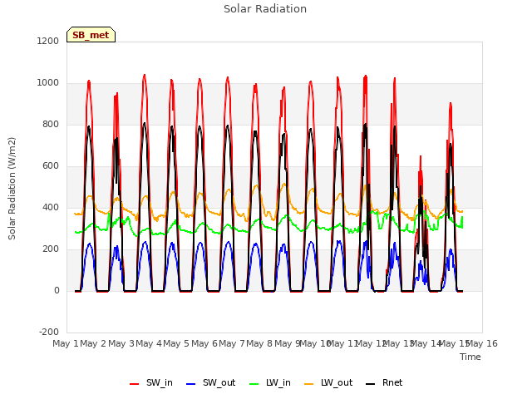Click the black Rnet legend swatch
The height and width of the screenshot is (399, 532).
[x=371, y=384]
